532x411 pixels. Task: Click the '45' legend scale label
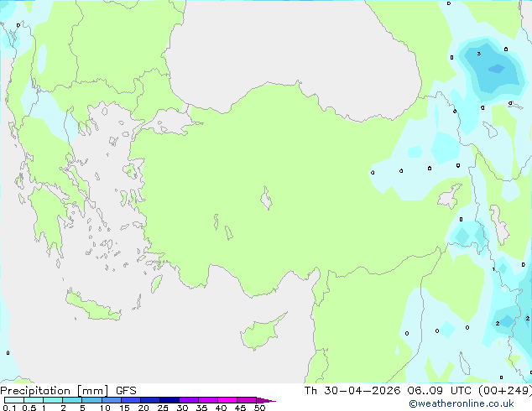[x=240, y=408]
